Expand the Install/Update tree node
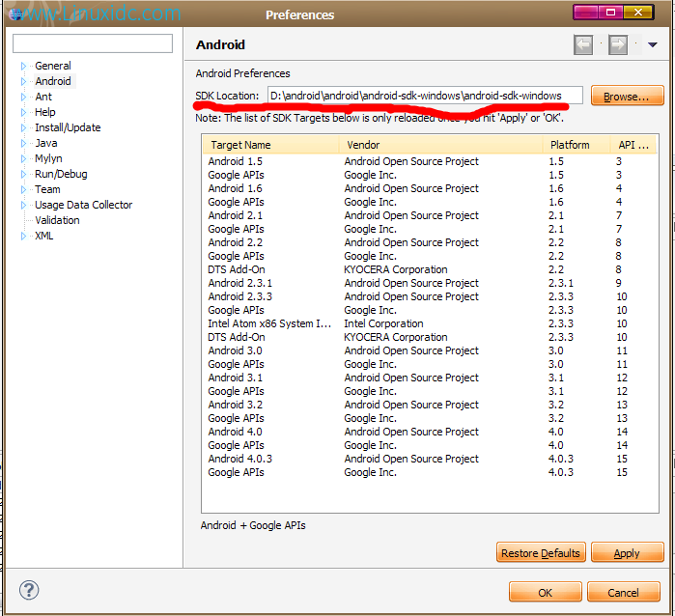Image resolution: width=675 pixels, height=616 pixels. pyautogui.click(x=23, y=127)
